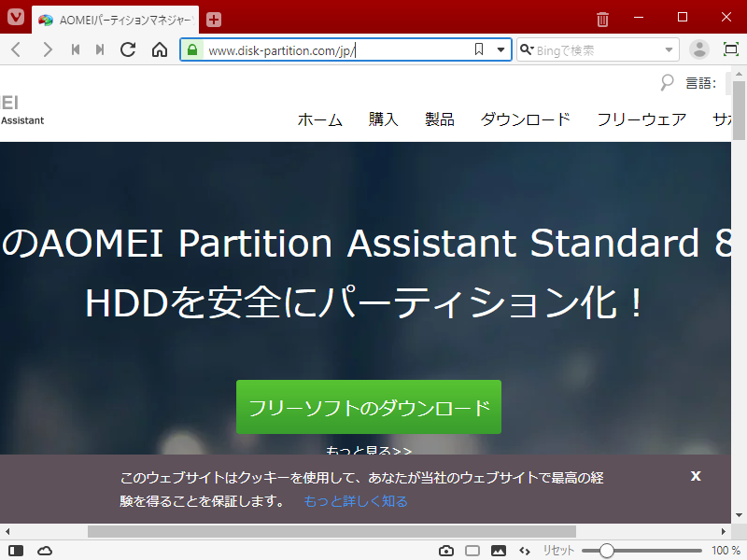Click the scroll up arrow
The width and height of the screenshot is (747, 560).
pos(739,75)
